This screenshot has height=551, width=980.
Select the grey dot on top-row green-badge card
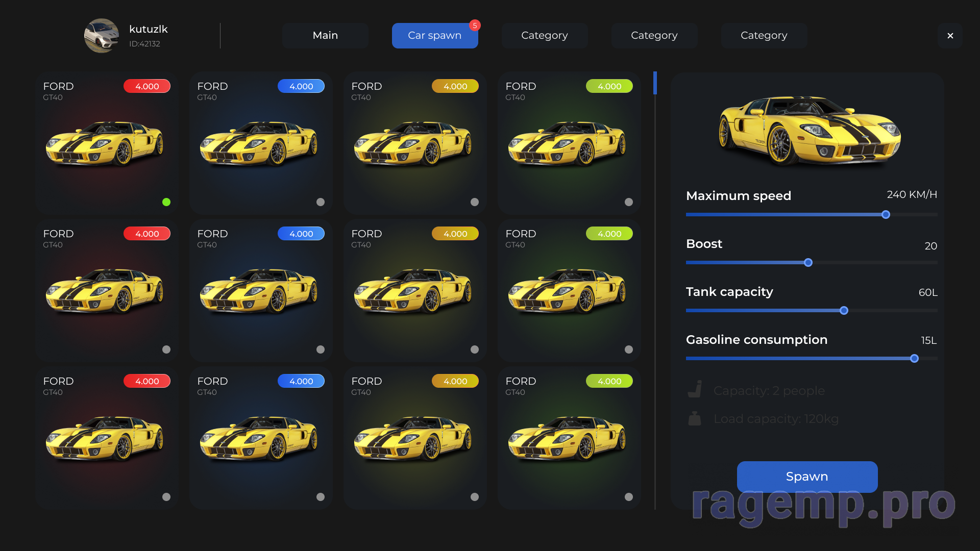coord(629,202)
